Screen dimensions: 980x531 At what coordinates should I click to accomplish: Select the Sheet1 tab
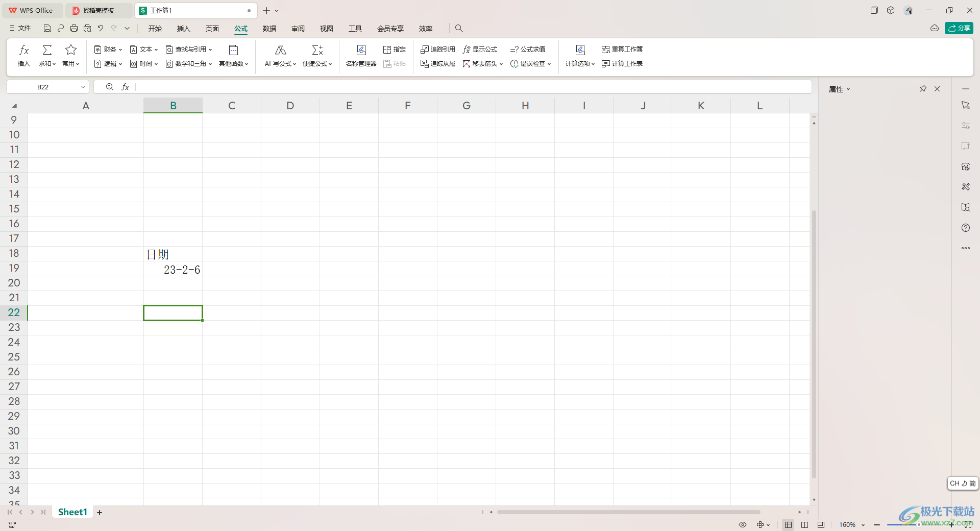click(x=72, y=512)
